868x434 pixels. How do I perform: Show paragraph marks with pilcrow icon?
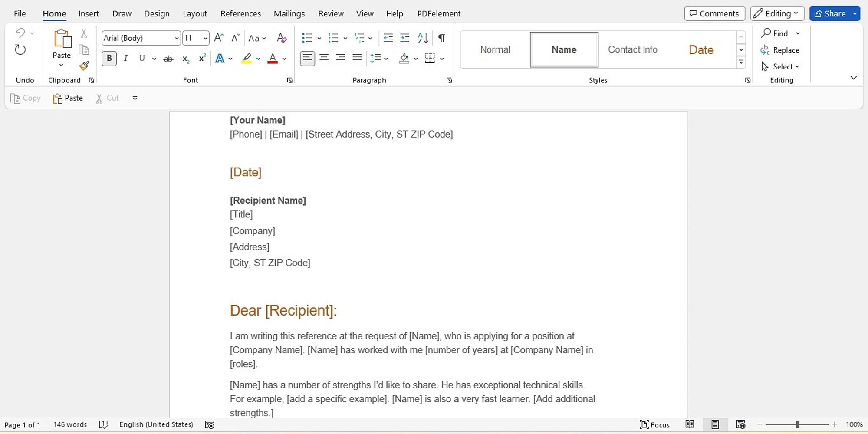[441, 38]
